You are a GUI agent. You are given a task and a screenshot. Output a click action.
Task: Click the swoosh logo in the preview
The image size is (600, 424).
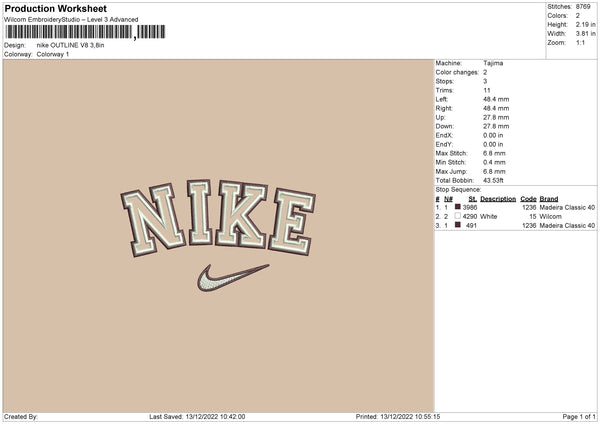point(233,278)
